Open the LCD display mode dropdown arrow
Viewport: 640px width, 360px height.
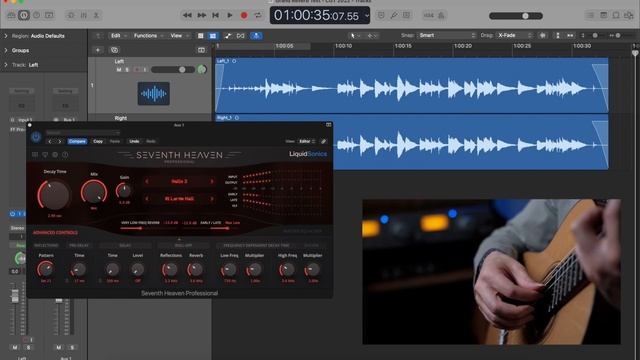(367, 16)
